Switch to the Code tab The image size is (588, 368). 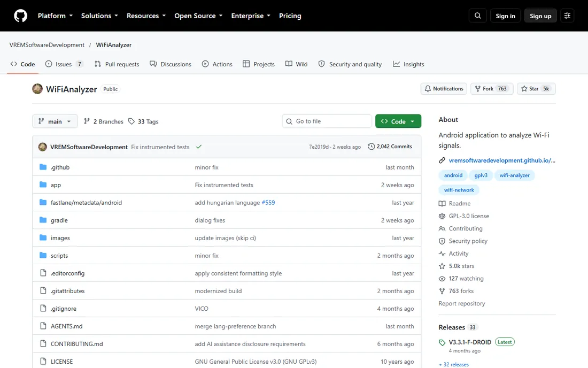tap(22, 64)
